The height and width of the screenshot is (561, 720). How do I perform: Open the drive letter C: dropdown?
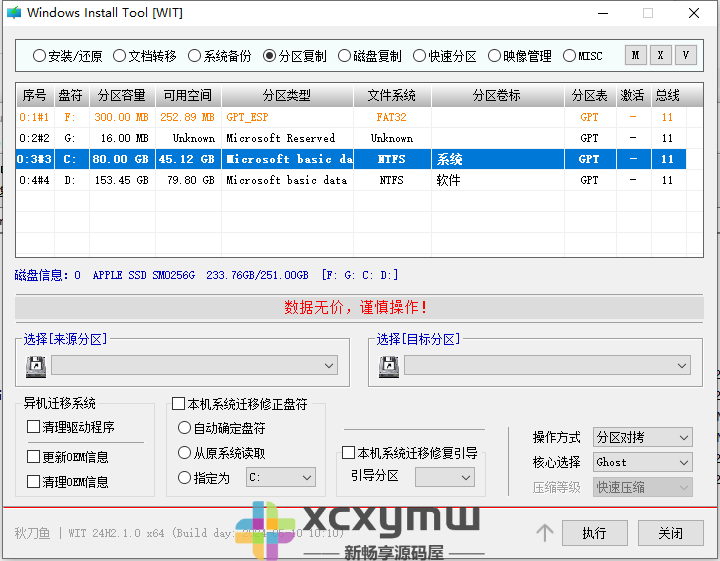coord(281,477)
